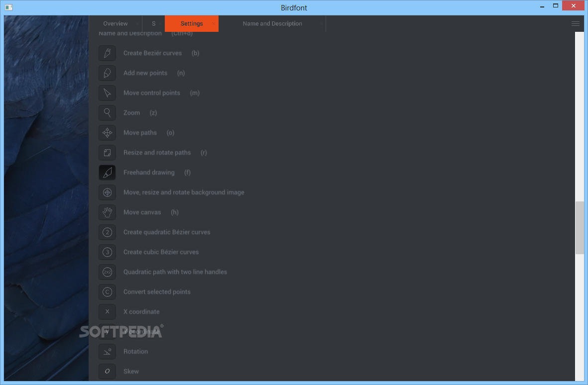Click the (r) shortcut for Resize and rotate
Viewport: 588px width, 385px height.
click(x=204, y=152)
